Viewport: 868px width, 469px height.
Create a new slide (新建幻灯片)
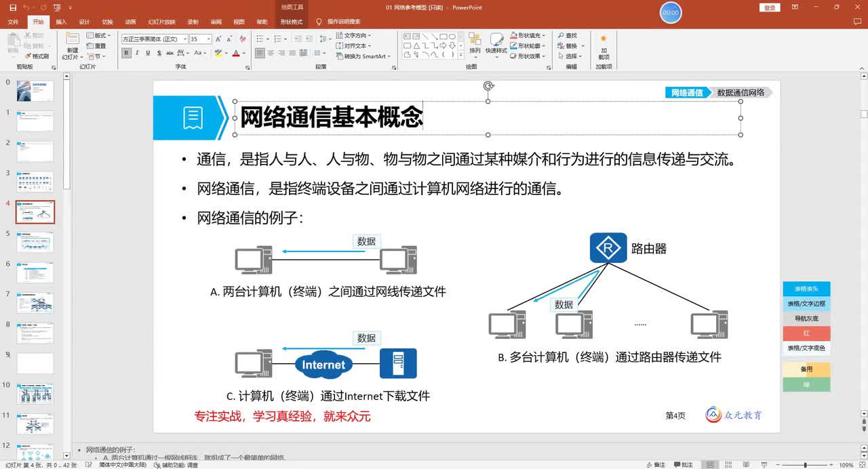pos(73,46)
